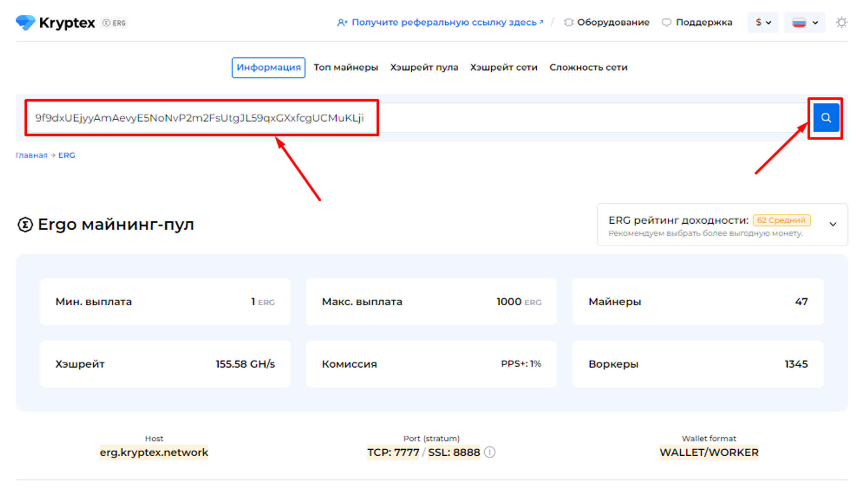Click the Воркеры 1345 card

(x=698, y=364)
